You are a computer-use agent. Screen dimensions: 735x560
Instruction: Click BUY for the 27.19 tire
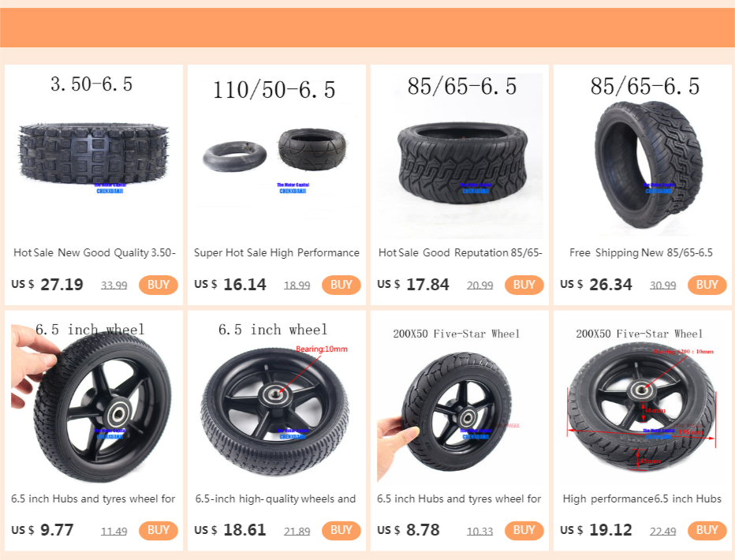pyautogui.click(x=158, y=285)
